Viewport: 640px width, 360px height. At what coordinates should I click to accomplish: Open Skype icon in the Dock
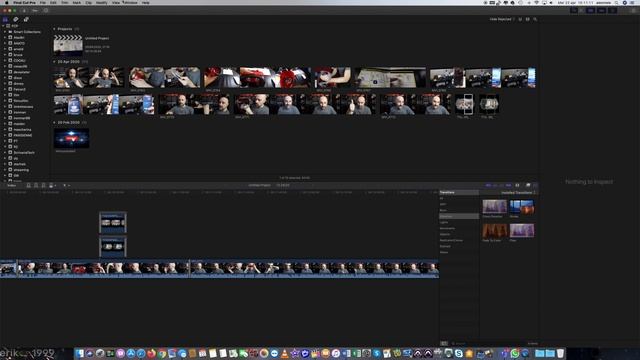click(x=458, y=353)
